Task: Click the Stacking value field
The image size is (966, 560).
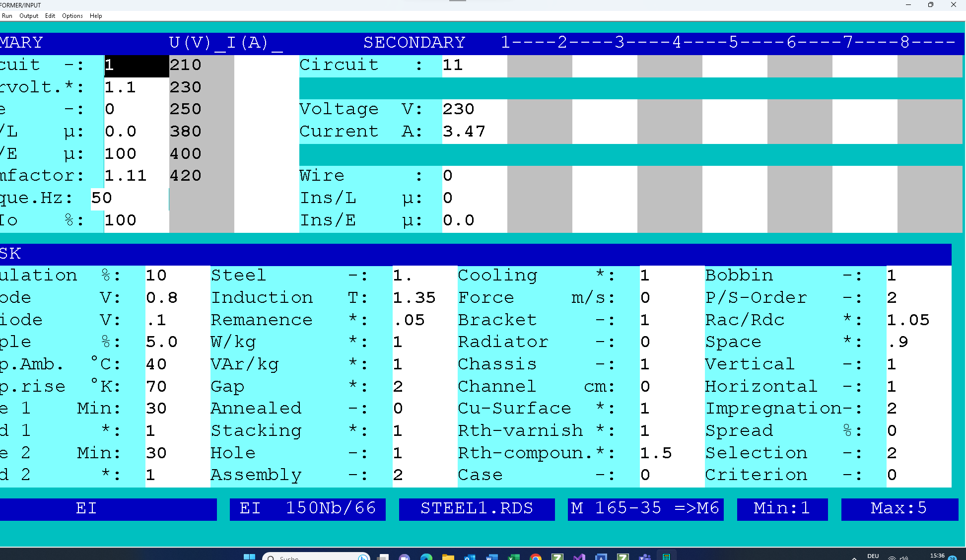Action: (425, 431)
